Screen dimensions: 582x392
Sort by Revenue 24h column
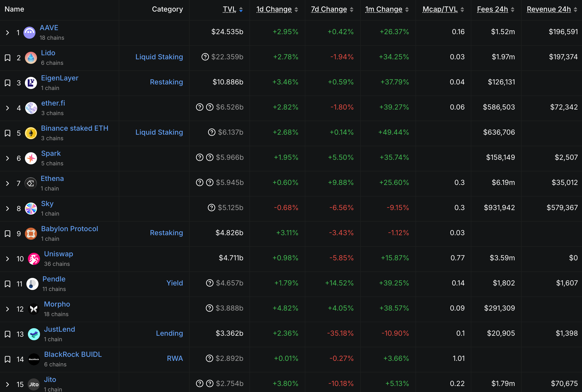click(x=549, y=9)
